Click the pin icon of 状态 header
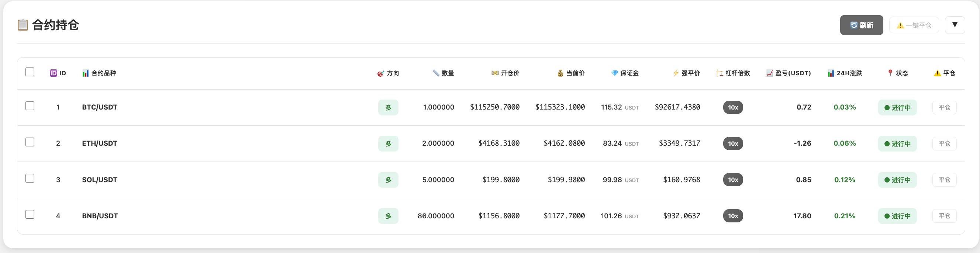This screenshot has width=980, height=253. pos(890,73)
